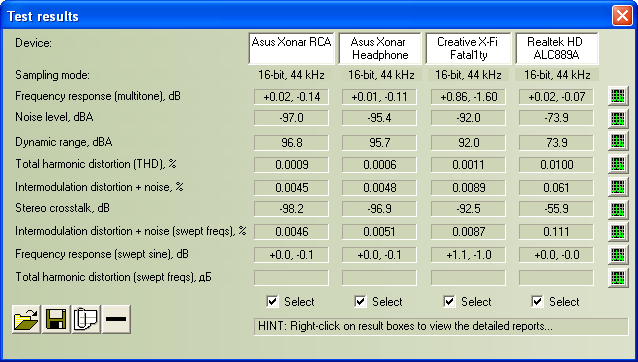
Task: Click the -92.5 crosstalk result box
Action: point(468,209)
